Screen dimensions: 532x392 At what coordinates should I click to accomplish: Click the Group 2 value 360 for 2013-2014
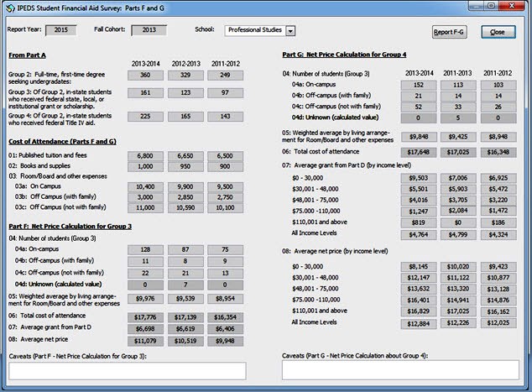click(145, 76)
